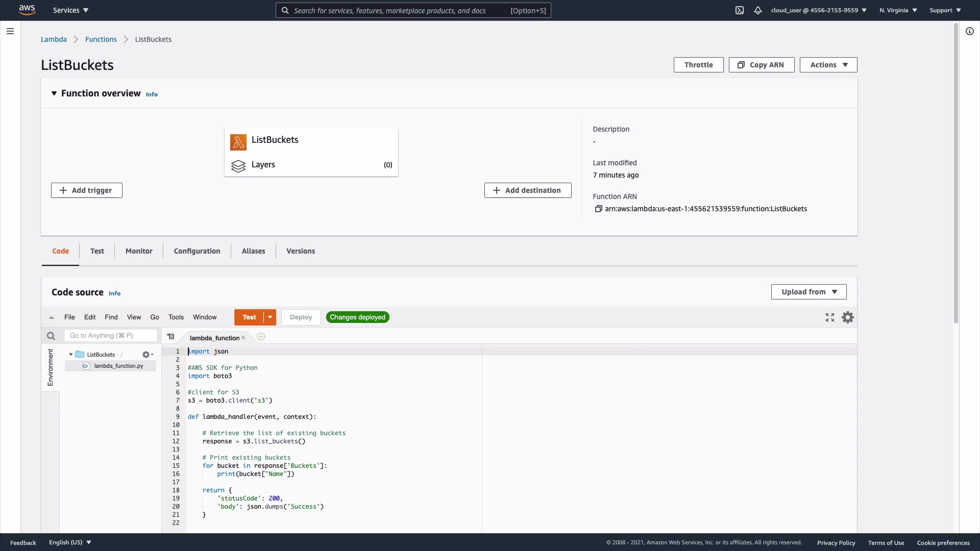980x551 pixels.
Task: Click the copy icon beside Function ARN
Action: 598,209
